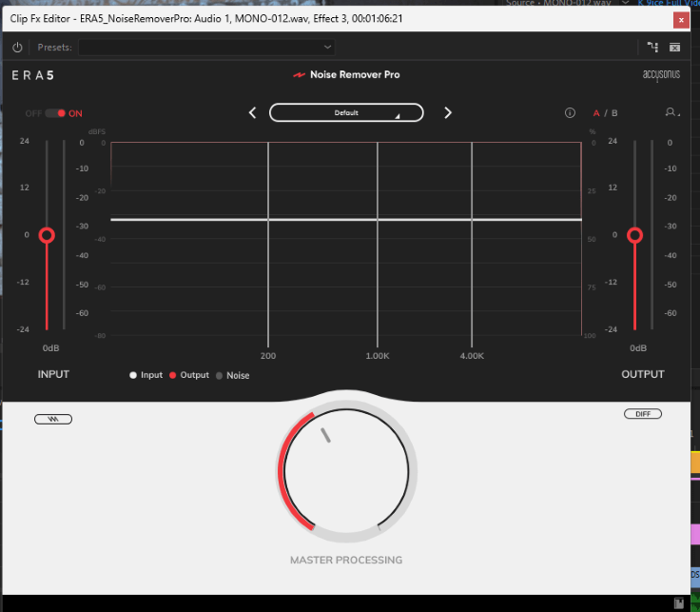Click the 4.00K band divider line
Screen dimensions: 700x612
pos(472,245)
